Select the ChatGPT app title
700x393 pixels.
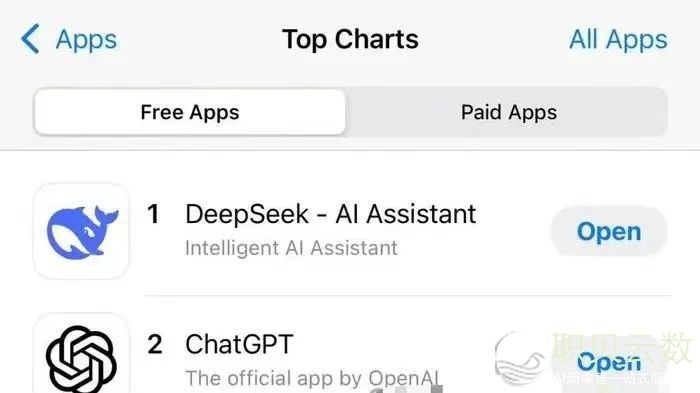239,344
